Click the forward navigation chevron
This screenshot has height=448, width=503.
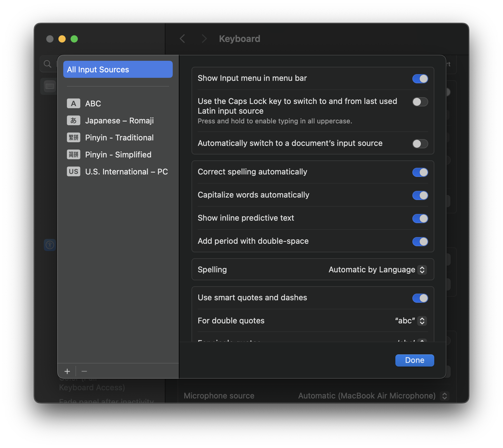204,39
